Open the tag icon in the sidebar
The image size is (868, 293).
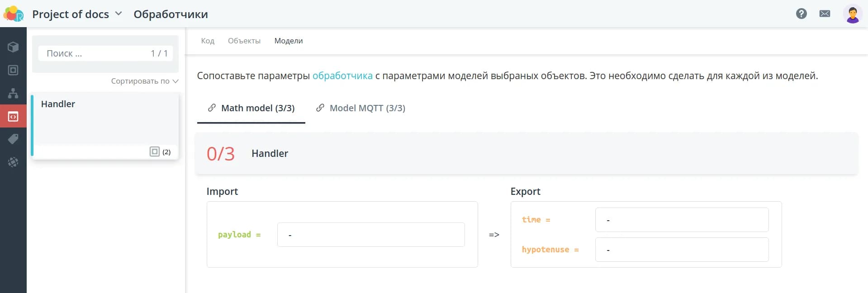(13, 139)
